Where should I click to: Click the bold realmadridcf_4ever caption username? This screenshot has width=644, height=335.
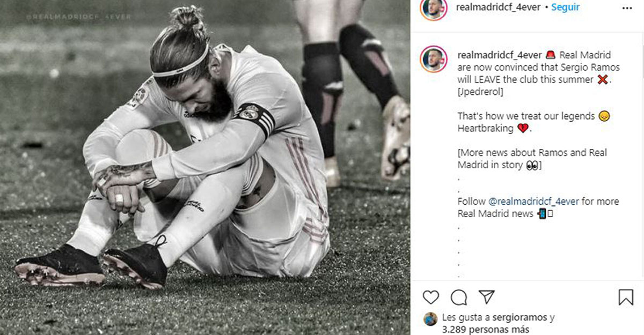pos(499,55)
